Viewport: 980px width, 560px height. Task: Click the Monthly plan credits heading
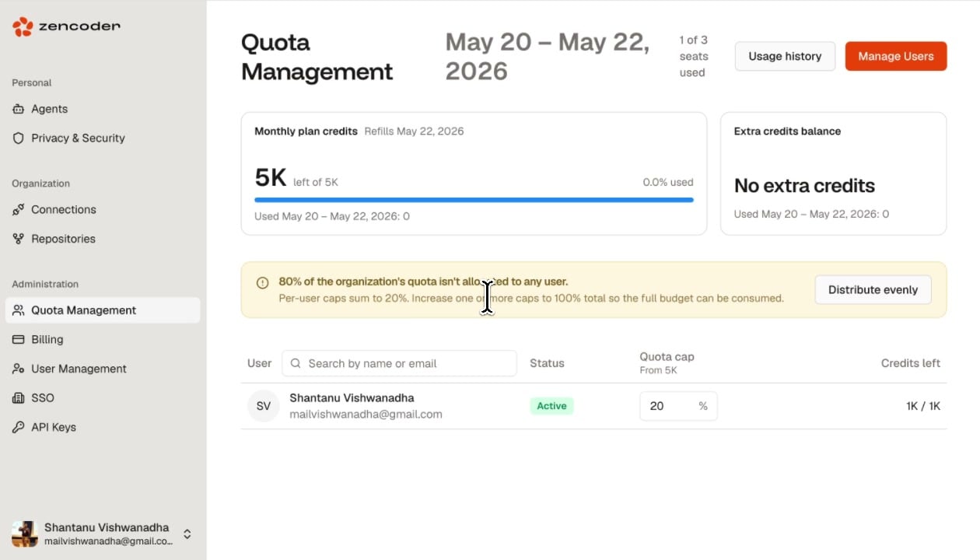pyautogui.click(x=306, y=131)
